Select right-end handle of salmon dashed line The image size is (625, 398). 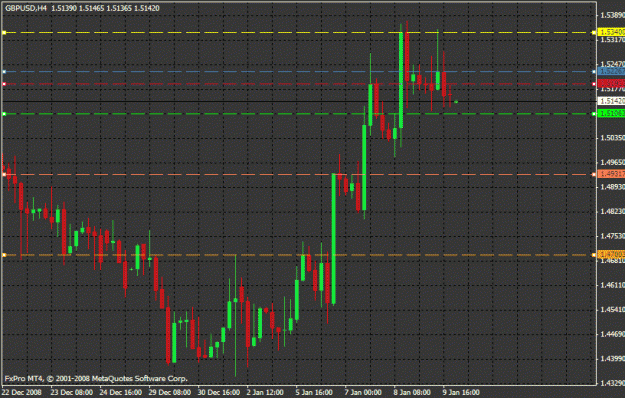click(x=594, y=174)
